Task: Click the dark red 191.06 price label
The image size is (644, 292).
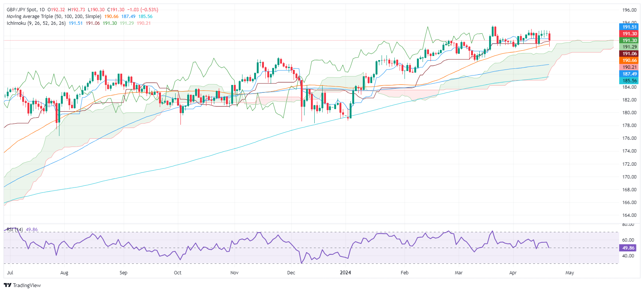Action: 629,54
